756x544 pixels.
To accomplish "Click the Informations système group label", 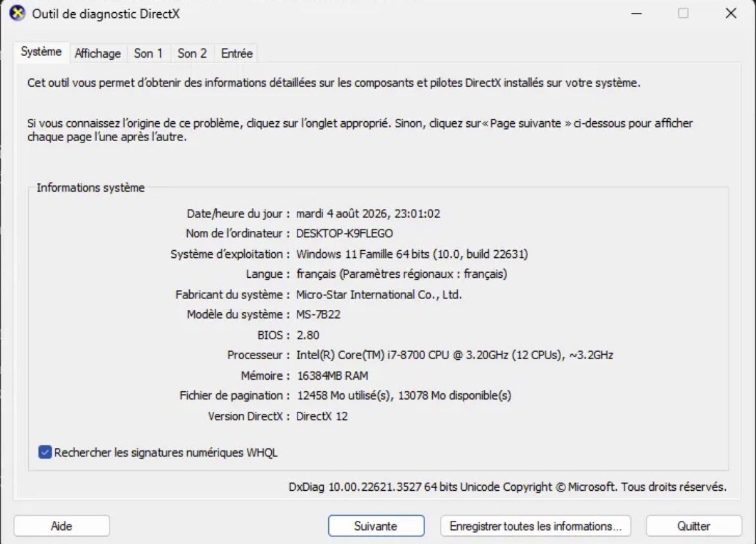I will 90,187.
